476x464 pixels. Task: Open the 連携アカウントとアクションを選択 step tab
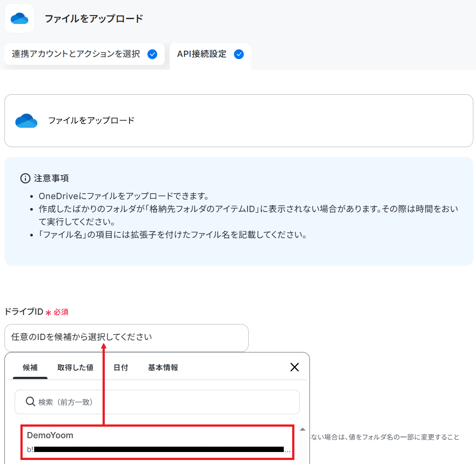[84, 54]
